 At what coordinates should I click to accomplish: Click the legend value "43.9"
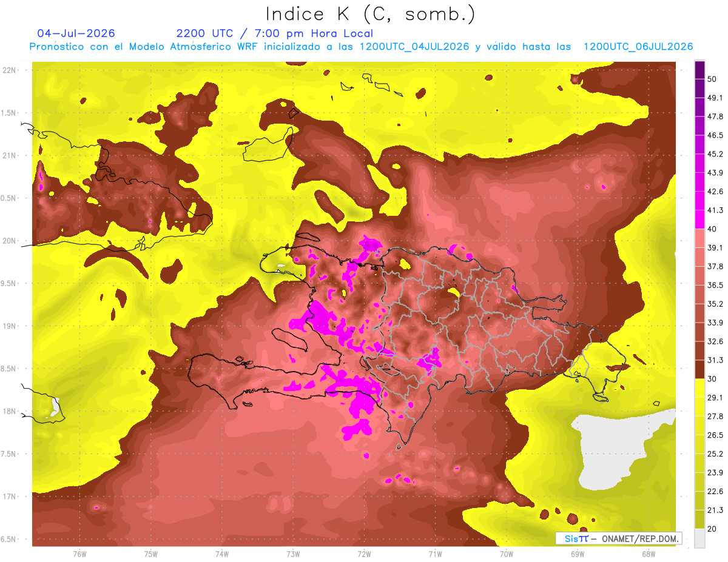715,173
